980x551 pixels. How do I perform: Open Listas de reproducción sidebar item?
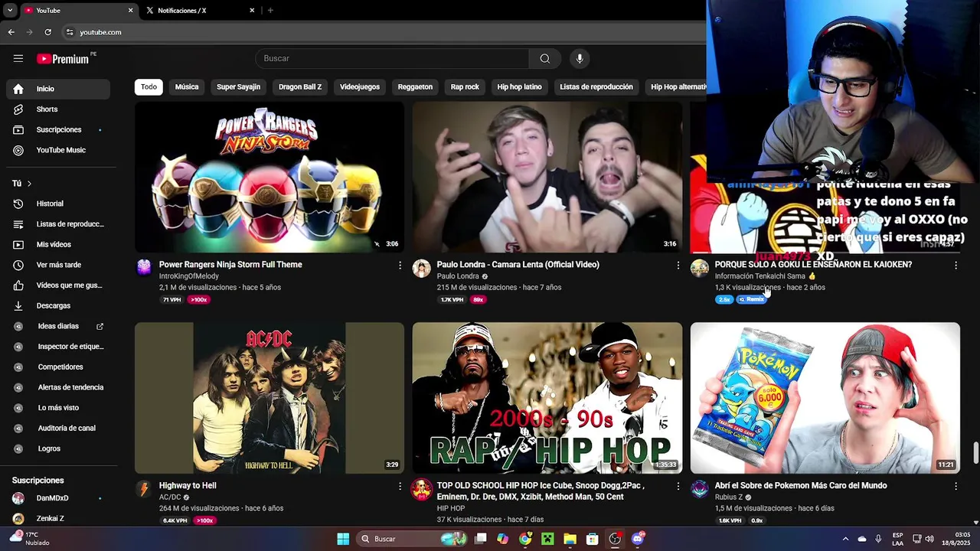pos(58,224)
